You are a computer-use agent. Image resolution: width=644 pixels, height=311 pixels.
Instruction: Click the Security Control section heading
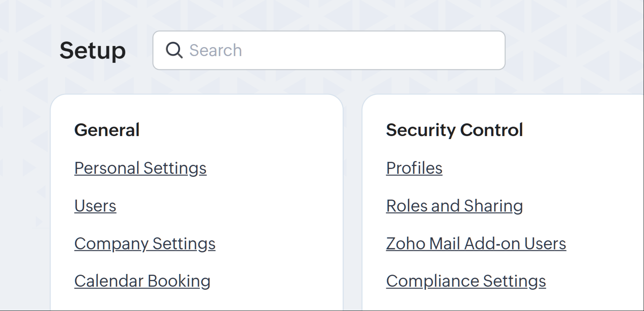pyautogui.click(x=454, y=130)
